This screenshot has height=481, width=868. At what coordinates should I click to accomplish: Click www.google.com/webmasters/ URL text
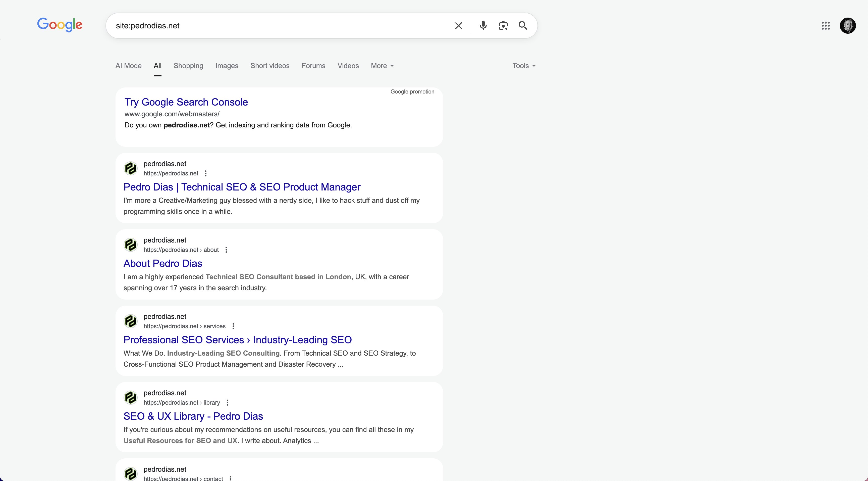pyautogui.click(x=172, y=114)
